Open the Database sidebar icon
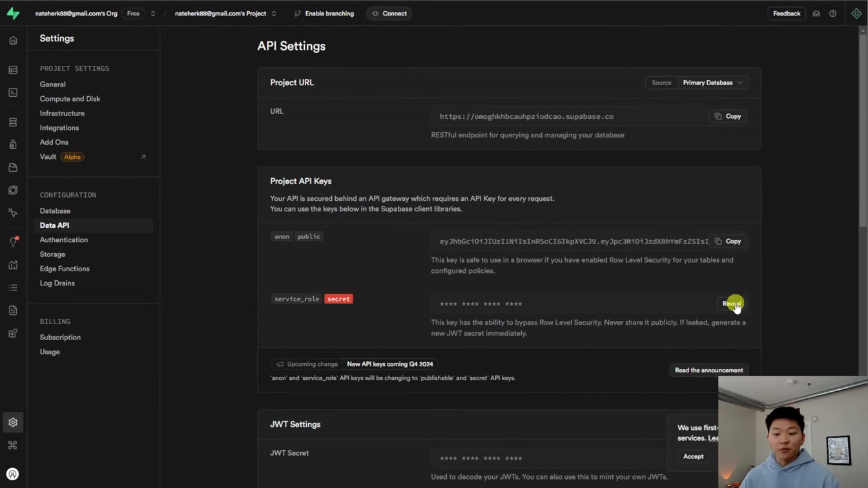Image resolution: width=868 pixels, height=488 pixels. click(x=13, y=122)
